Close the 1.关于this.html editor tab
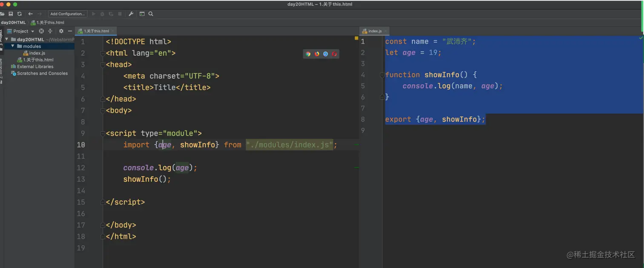Image resolution: width=644 pixels, height=268 pixels. click(x=112, y=31)
